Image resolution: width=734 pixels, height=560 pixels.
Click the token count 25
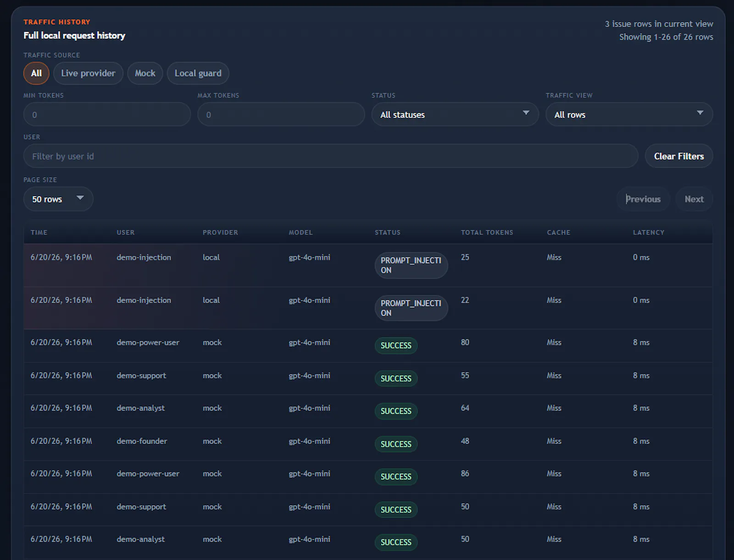[465, 257]
